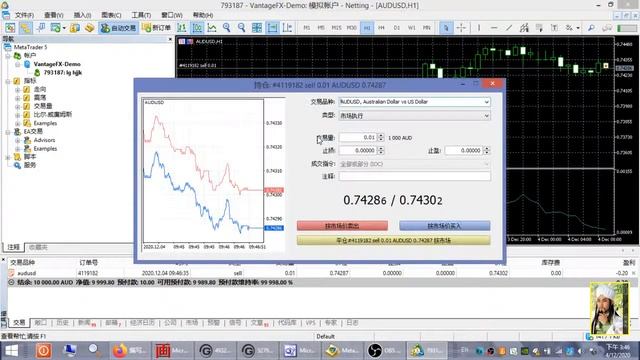Select the 服务 (Services) tree item

[x=30, y=165]
